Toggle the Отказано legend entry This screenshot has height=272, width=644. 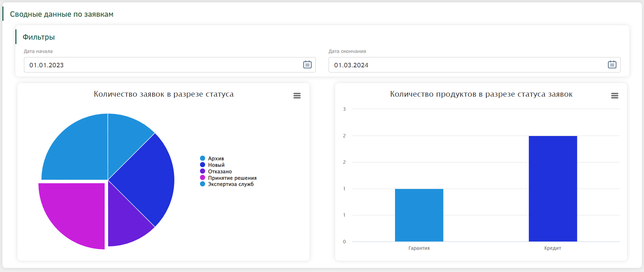coord(216,171)
